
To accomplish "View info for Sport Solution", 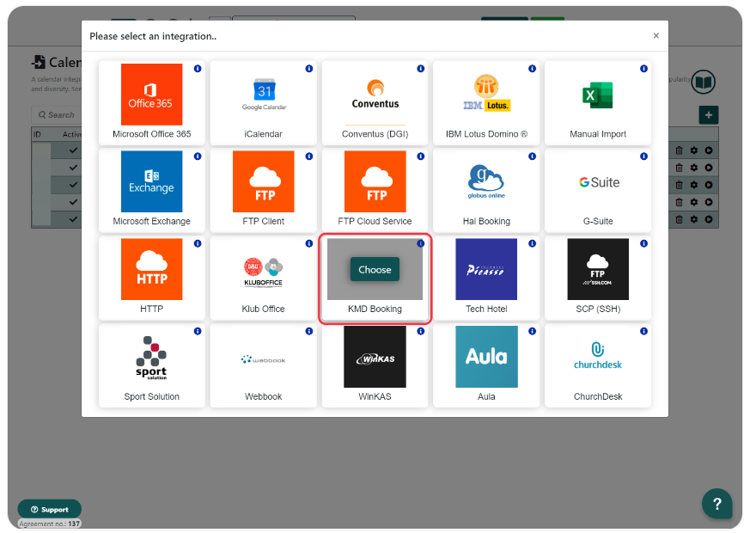I will pyautogui.click(x=198, y=331).
